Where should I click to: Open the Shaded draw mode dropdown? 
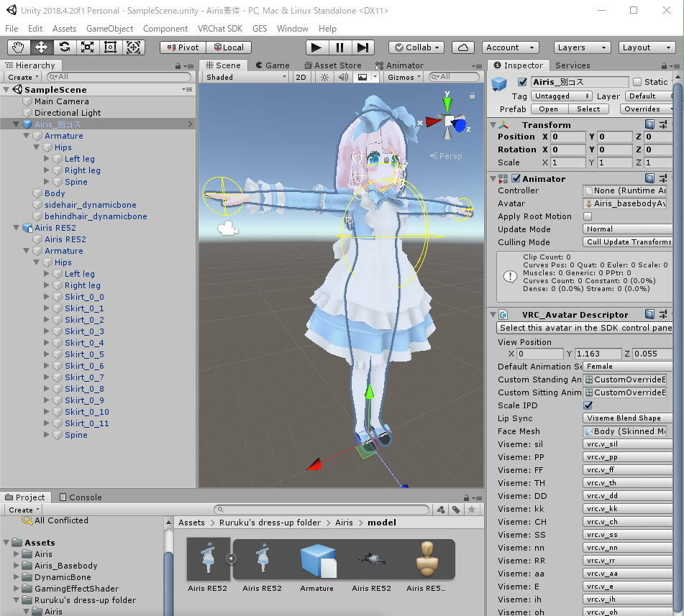tap(245, 77)
